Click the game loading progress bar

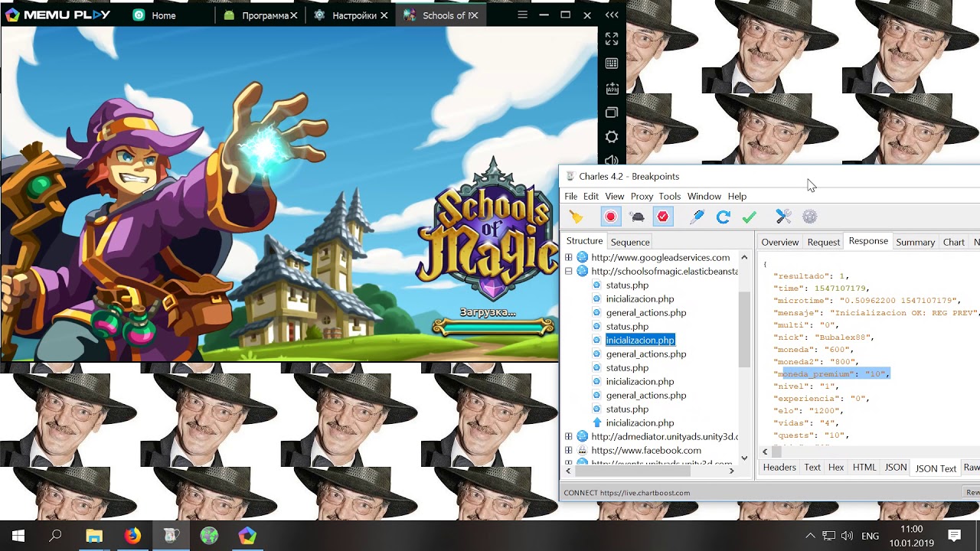click(494, 328)
